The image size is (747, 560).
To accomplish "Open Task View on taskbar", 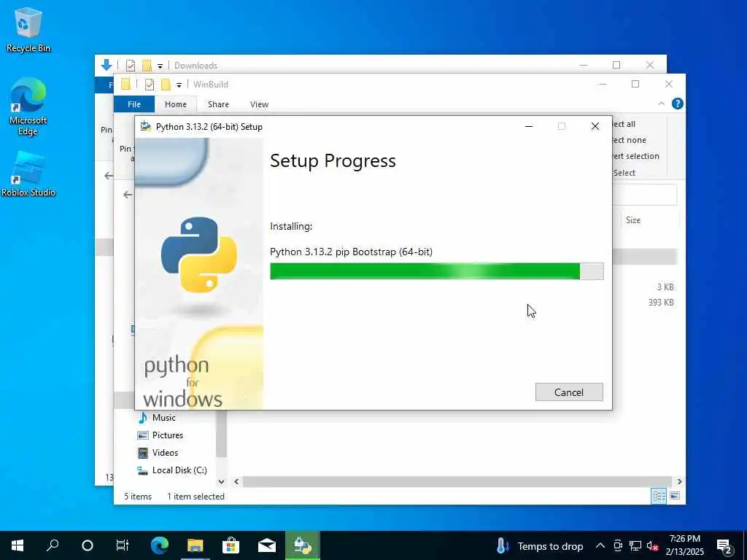I will click(123, 545).
